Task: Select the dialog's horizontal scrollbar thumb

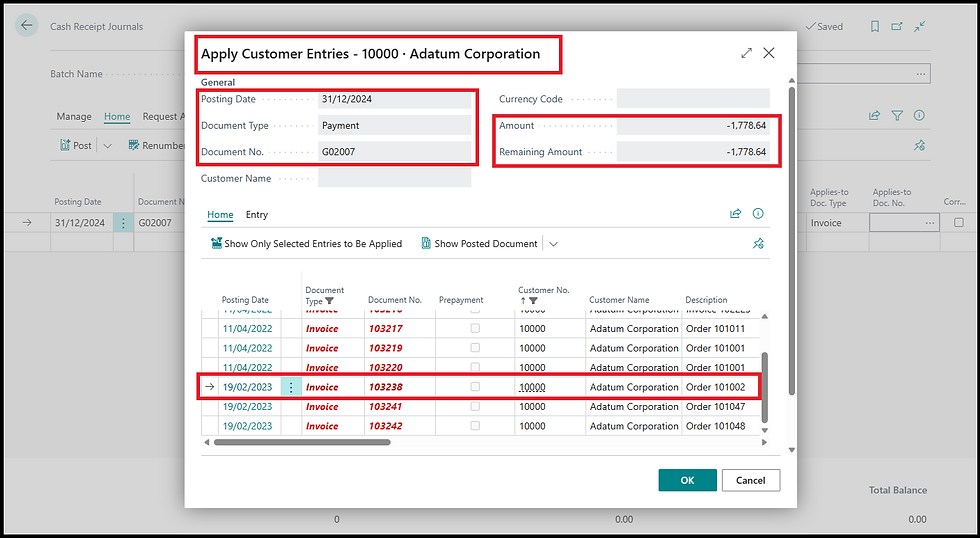Action: (x=302, y=442)
